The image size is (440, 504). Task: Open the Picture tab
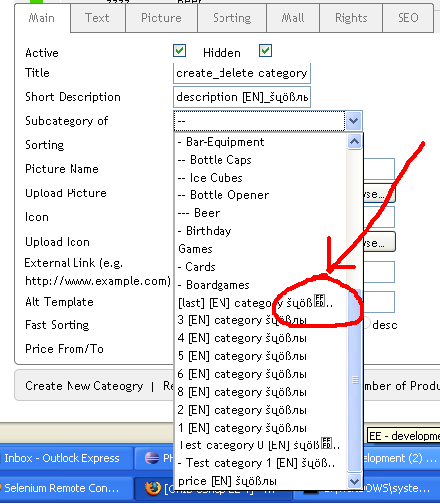pyautogui.click(x=161, y=18)
